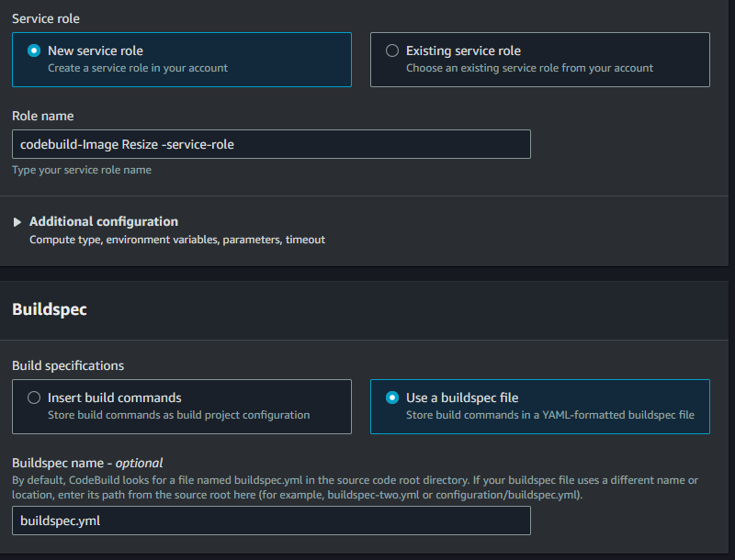Image resolution: width=735 pixels, height=560 pixels.
Task: Pick the Use a buildspec file radio
Action: [392, 398]
